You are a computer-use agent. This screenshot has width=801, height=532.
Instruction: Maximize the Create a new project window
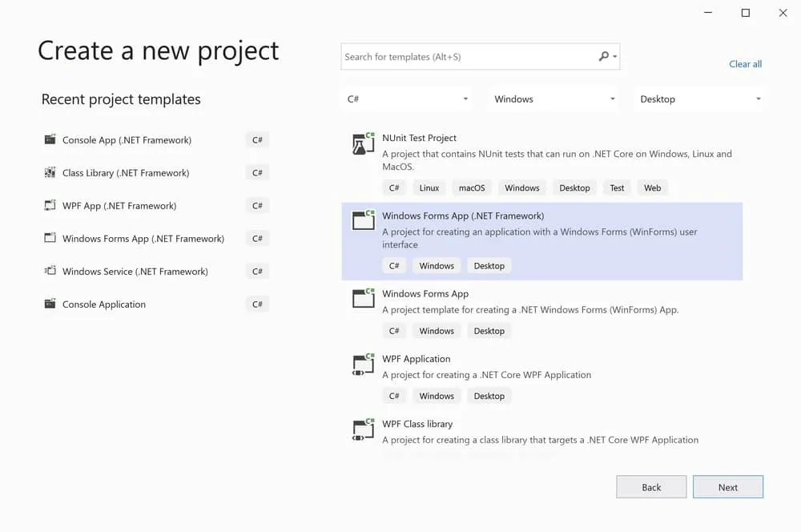point(746,13)
